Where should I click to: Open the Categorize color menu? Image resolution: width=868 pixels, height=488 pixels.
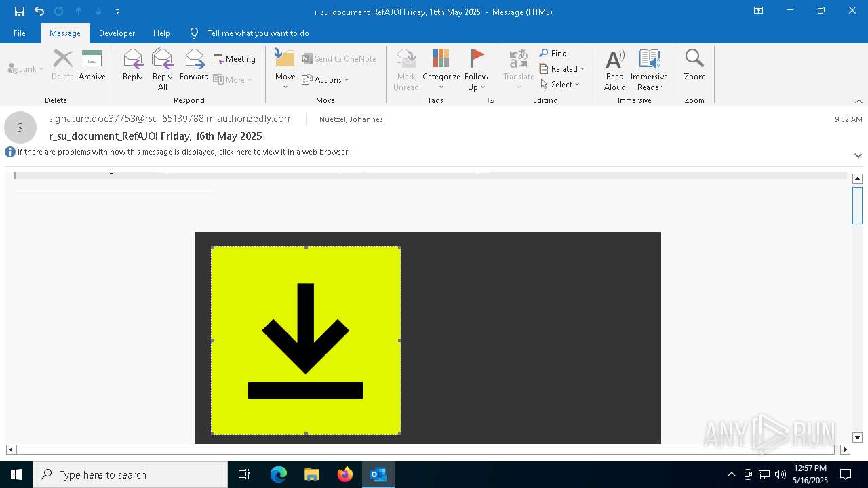[x=441, y=69]
